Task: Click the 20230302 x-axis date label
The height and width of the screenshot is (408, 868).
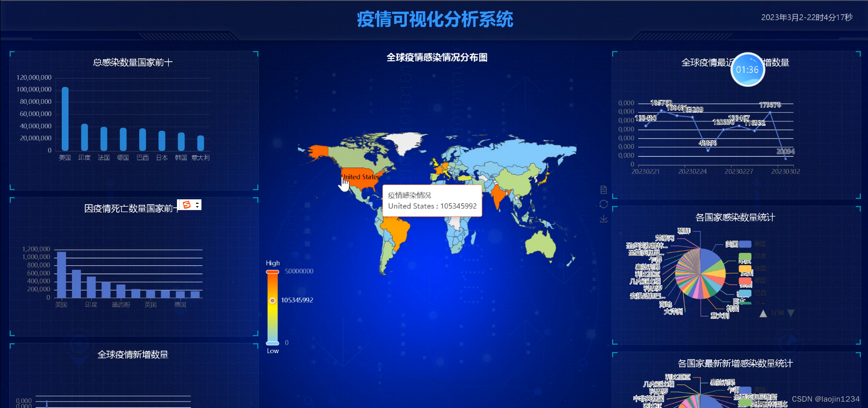Action: (786, 171)
